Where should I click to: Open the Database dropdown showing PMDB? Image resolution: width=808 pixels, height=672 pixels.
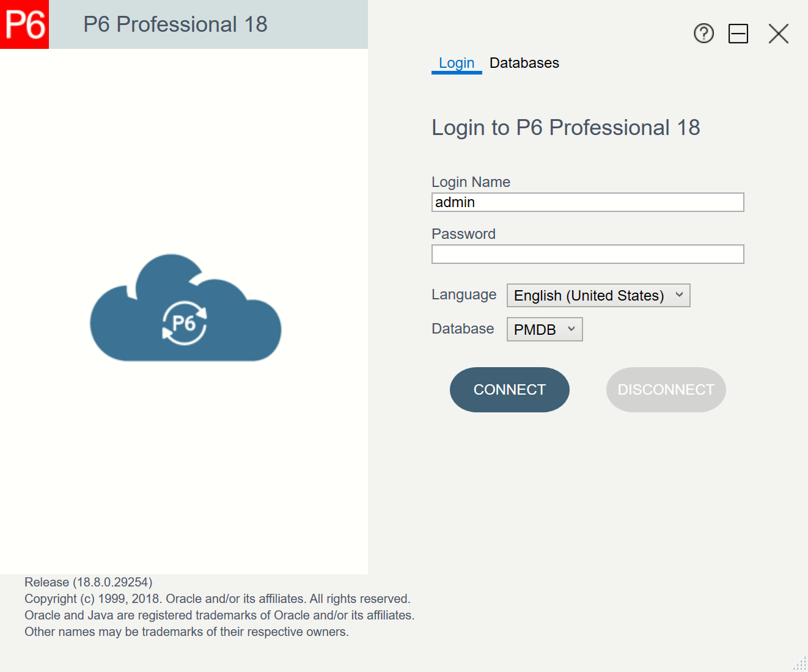point(544,329)
